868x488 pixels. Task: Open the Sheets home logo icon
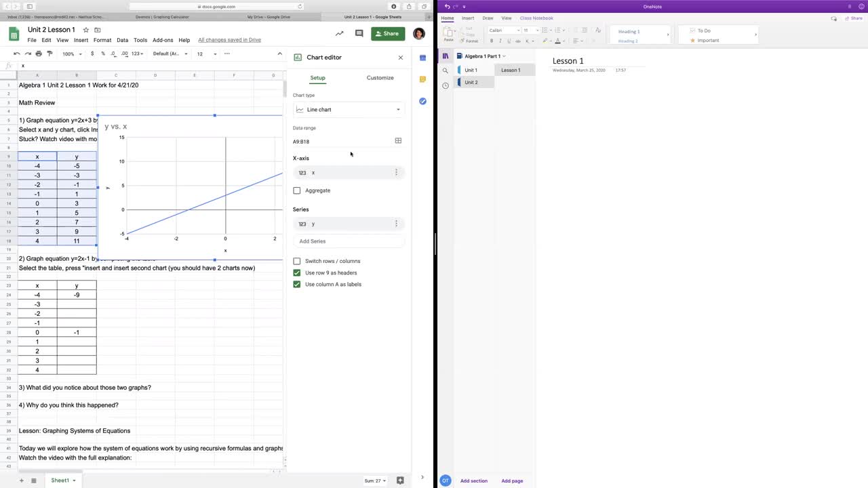[x=14, y=34]
